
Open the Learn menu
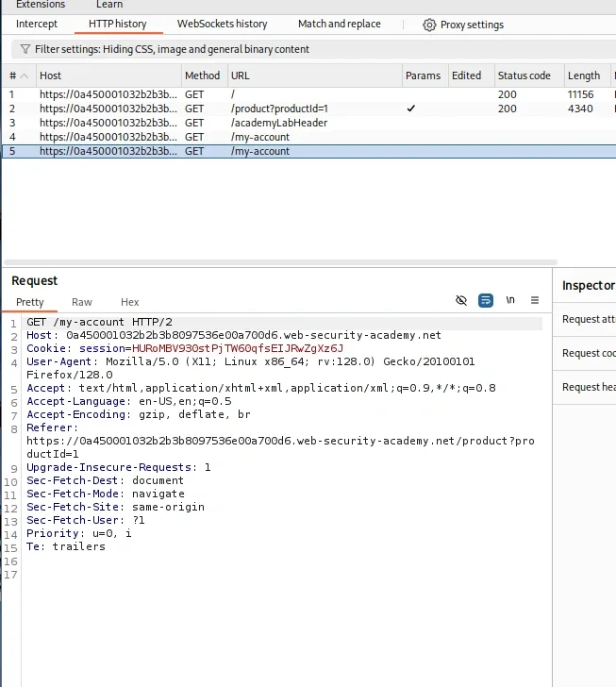click(109, 5)
